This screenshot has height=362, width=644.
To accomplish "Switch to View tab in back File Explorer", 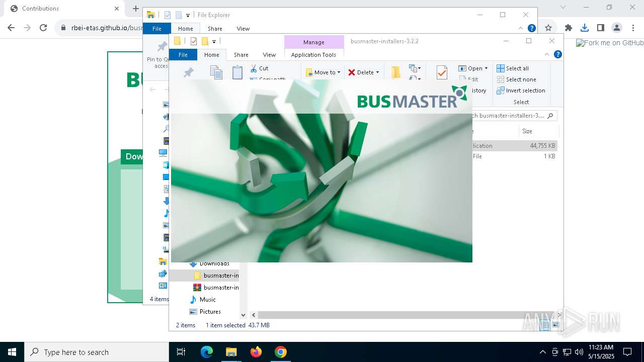I will point(243,29).
